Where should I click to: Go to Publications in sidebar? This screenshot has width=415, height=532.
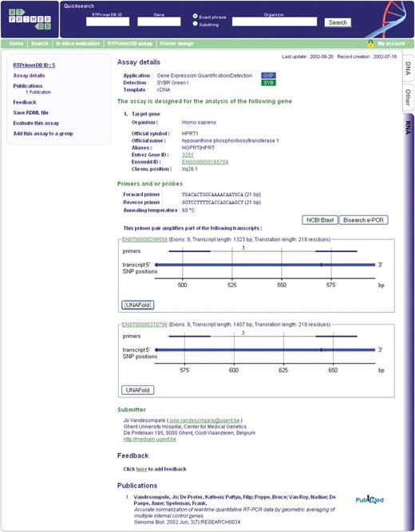pyautogui.click(x=28, y=86)
